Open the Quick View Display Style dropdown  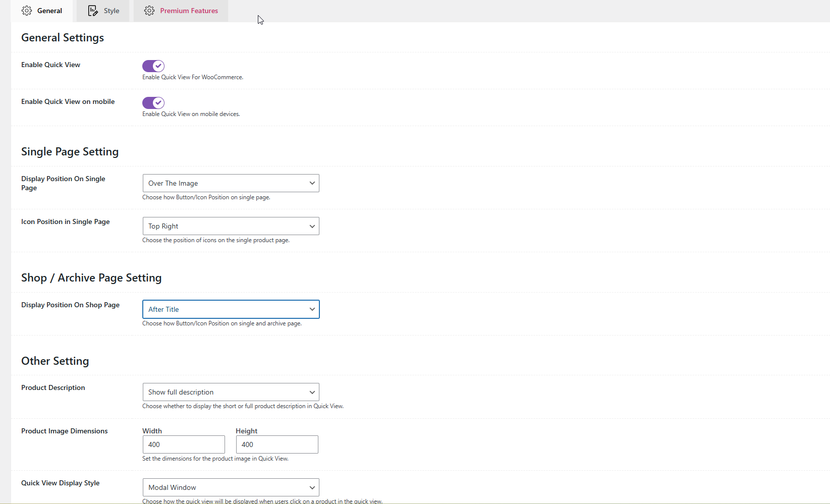point(230,487)
